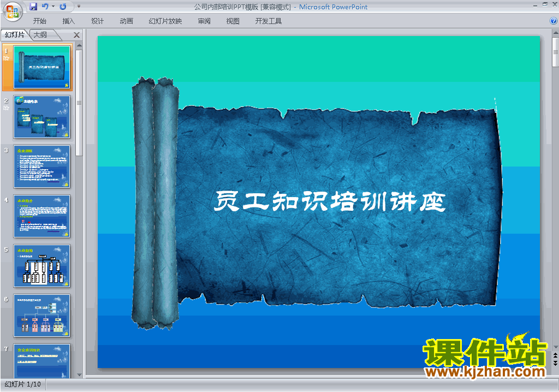
Task: Click the thumbnail pane scroll down arrow
Action: click(x=79, y=375)
